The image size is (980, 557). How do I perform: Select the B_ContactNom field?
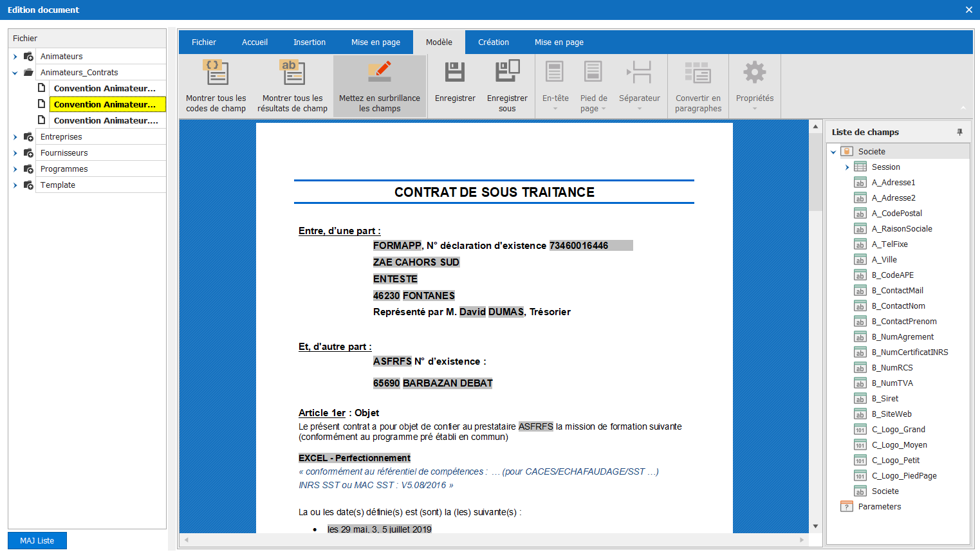point(898,306)
